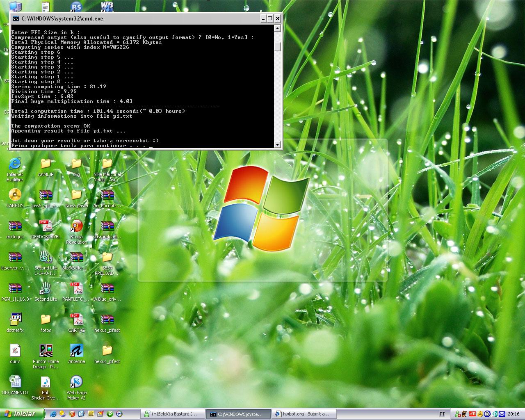Open the cmd.exe window system menu icon
Image resolution: width=525 pixels, height=420 pixels.
pos(16,18)
